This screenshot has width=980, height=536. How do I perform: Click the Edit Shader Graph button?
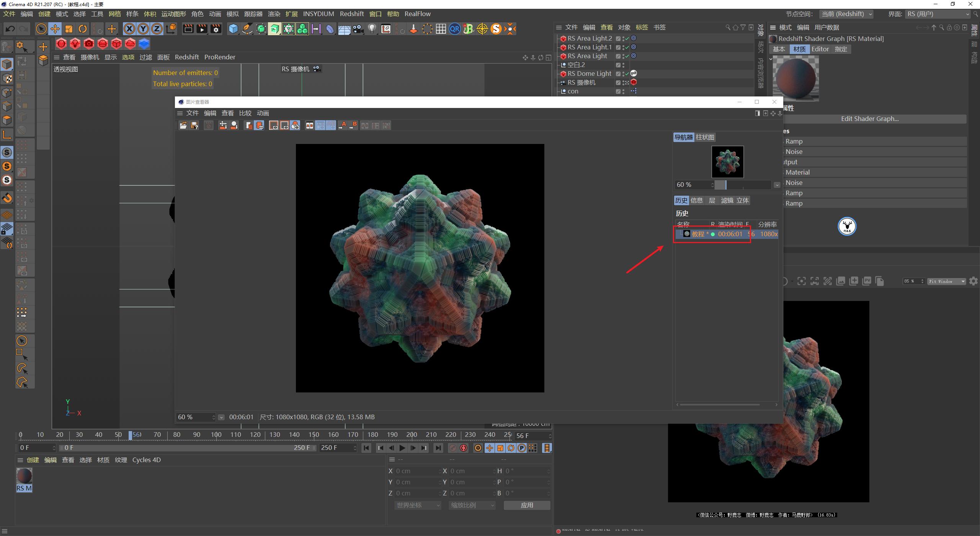point(869,119)
